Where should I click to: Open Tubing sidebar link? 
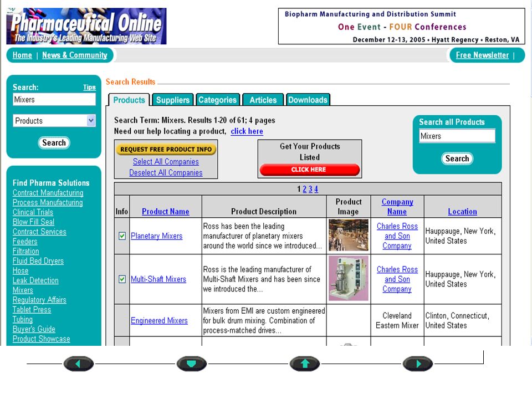pyautogui.click(x=22, y=320)
